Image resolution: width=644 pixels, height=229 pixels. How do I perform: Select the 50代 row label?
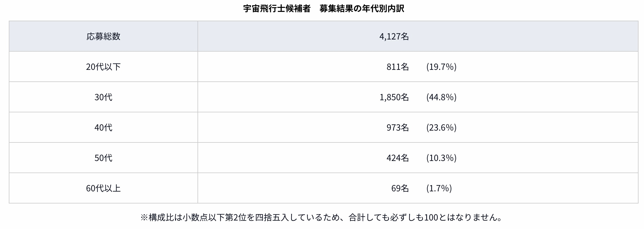click(x=103, y=158)
